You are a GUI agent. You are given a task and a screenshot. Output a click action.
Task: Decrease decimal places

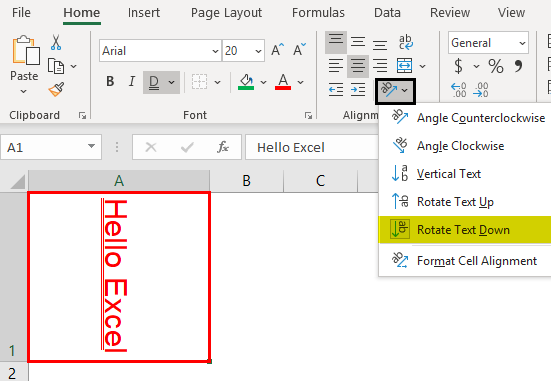(x=480, y=90)
